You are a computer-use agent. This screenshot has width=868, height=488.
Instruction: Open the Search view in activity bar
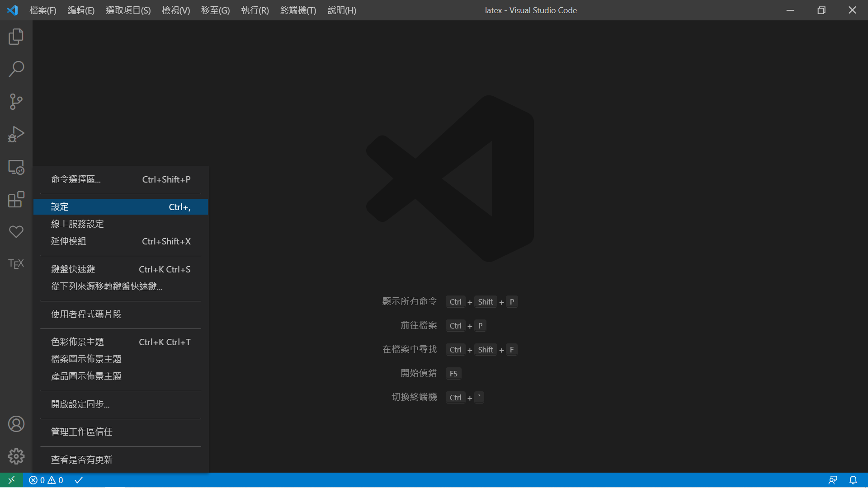pyautogui.click(x=16, y=69)
